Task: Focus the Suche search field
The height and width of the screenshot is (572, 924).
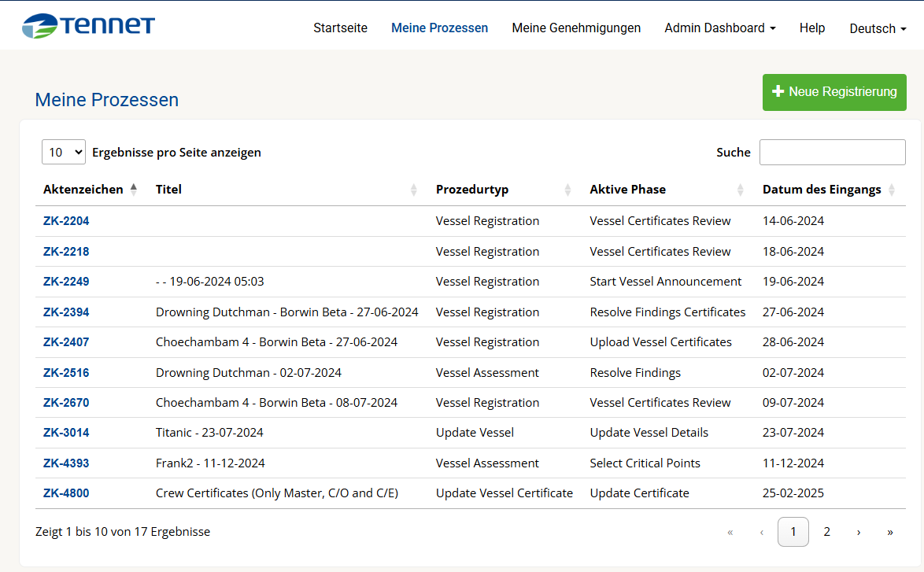Action: [832, 152]
